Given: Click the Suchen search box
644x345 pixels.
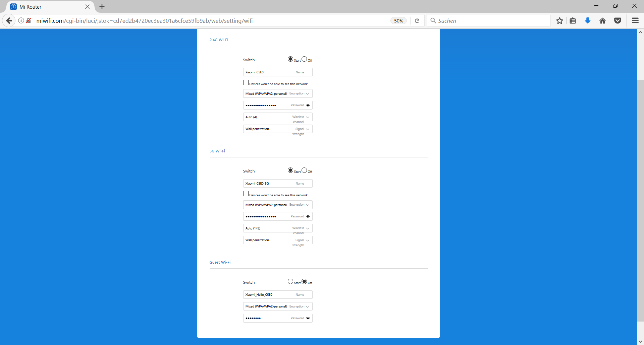Looking at the screenshot, I should coord(489,21).
